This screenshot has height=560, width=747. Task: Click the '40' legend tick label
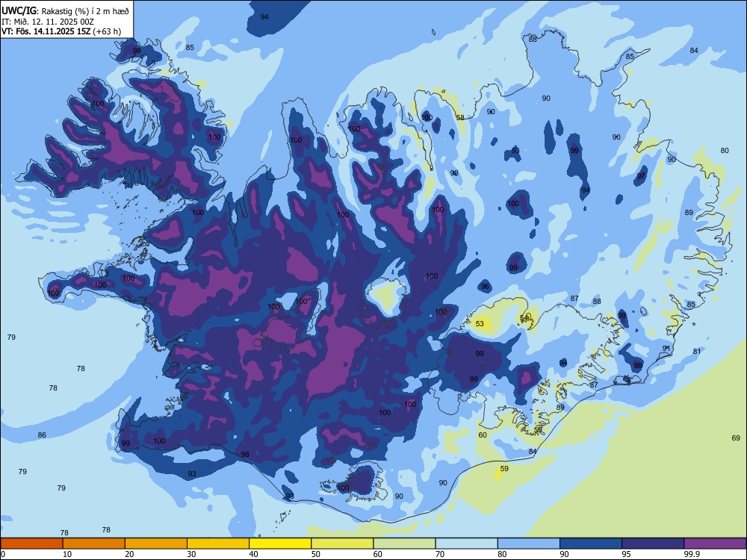(253, 554)
